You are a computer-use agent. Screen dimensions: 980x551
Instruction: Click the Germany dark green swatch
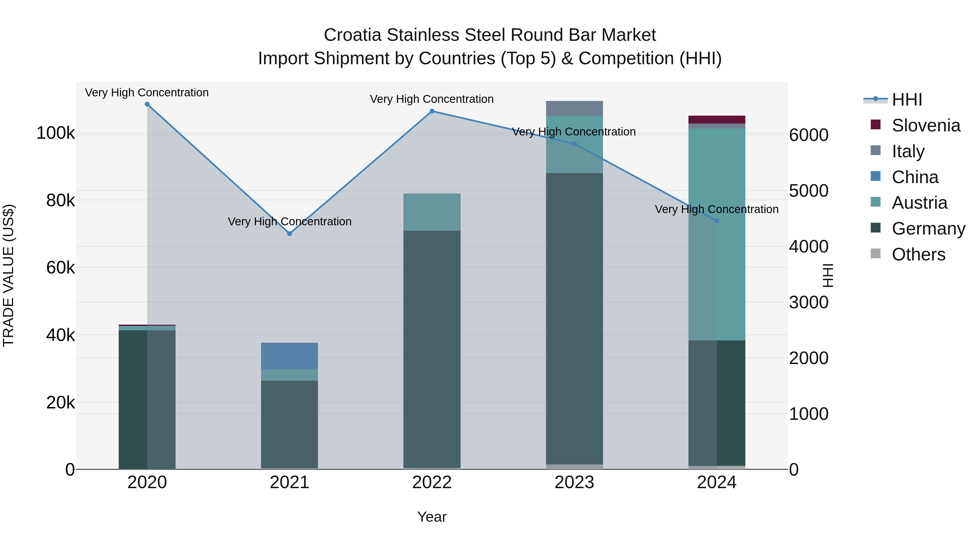pos(875,227)
